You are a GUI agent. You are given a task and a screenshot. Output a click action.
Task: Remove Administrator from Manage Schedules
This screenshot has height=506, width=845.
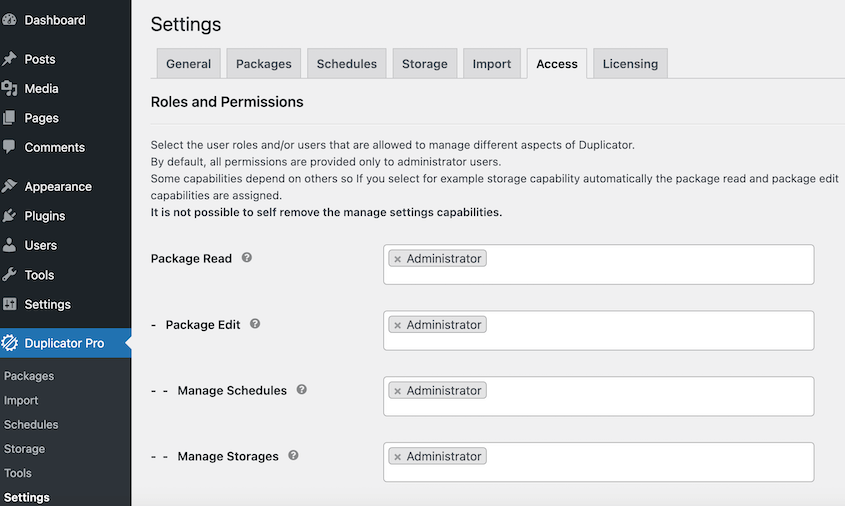click(x=397, y=391)
